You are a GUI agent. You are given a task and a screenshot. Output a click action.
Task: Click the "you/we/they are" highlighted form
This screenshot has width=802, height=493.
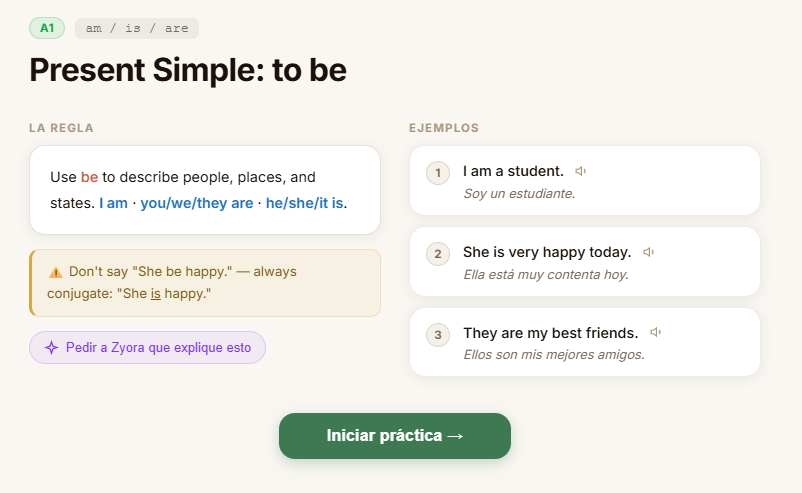pyautogui.click(x=197, y=203)
